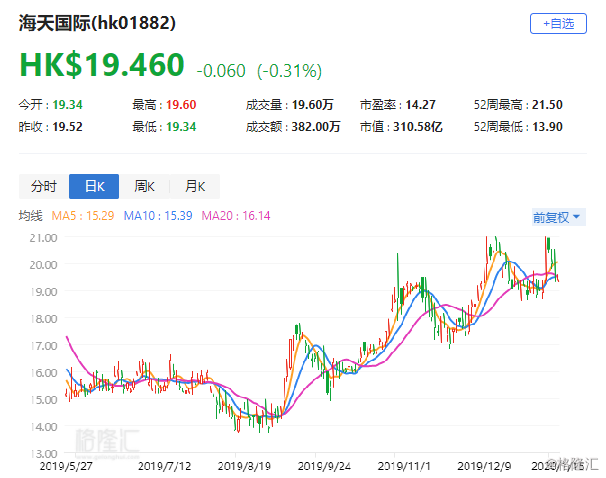Click the 今开 value 19.34

[68, 105]
